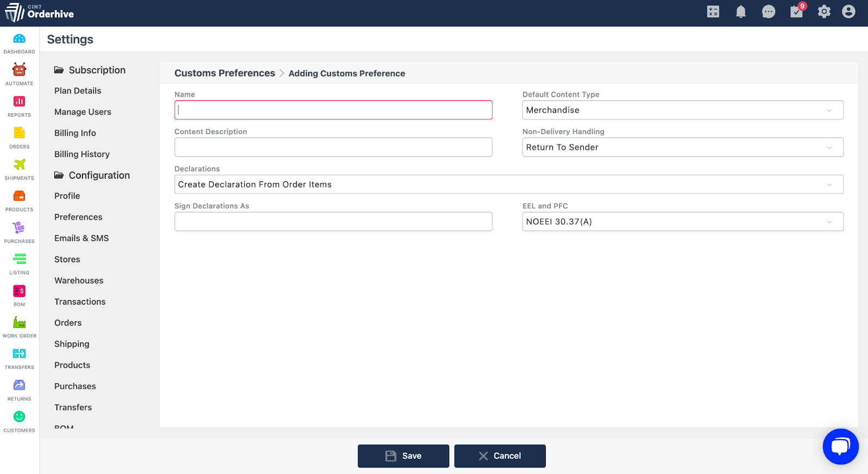868x474 pixels.
Task: Open the live chat support bubble
Action: pyautogui.click(x=840, y=446)
